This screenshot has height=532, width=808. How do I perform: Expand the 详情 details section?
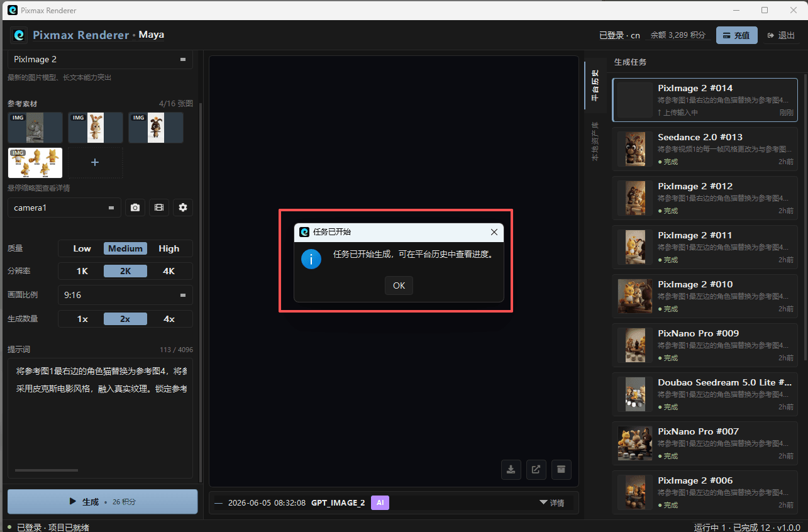click(x=551, y=502)
